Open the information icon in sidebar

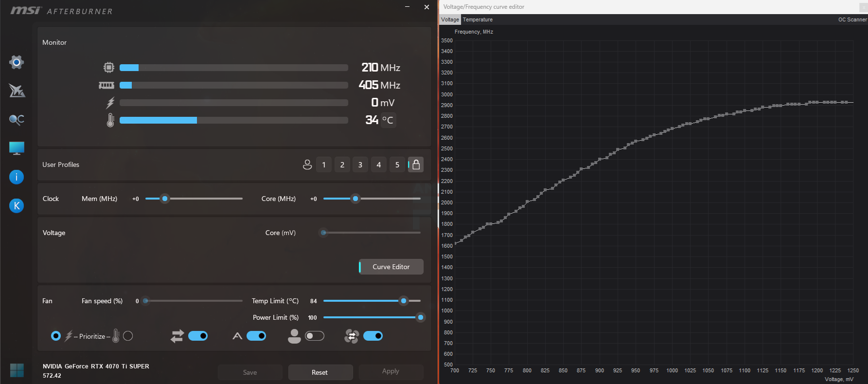(17, 177)
